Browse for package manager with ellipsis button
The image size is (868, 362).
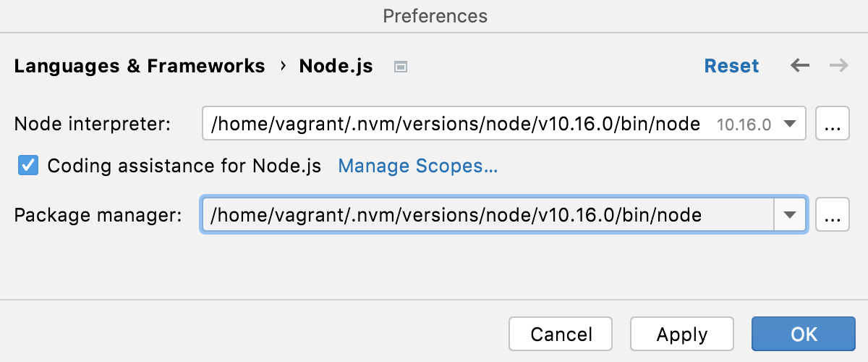tap(833, 214)
